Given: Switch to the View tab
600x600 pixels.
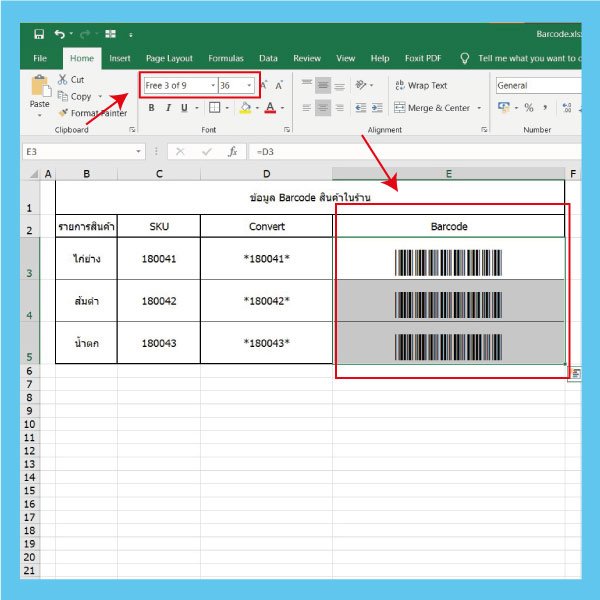Looking at the screenshot, I should [x=346, y=58].
